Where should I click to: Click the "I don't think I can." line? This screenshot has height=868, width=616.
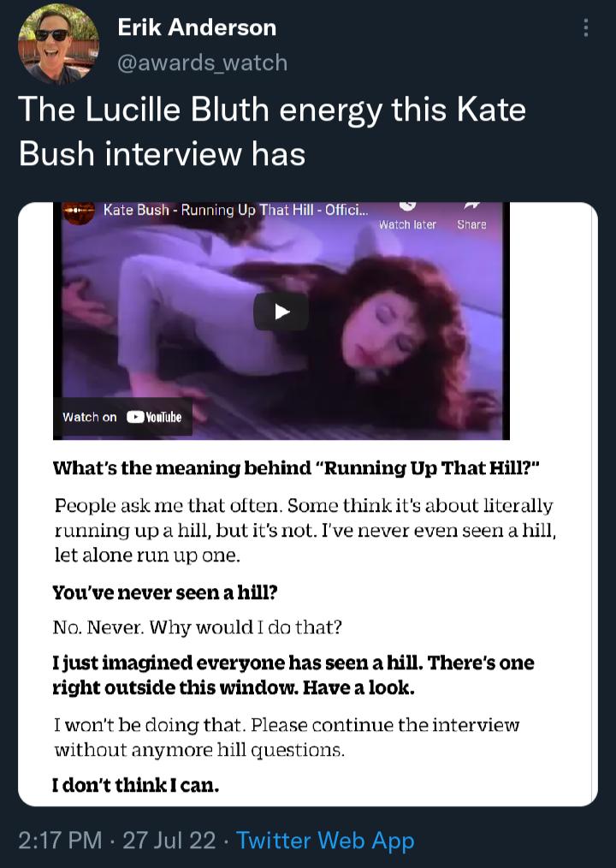[136, 785]
